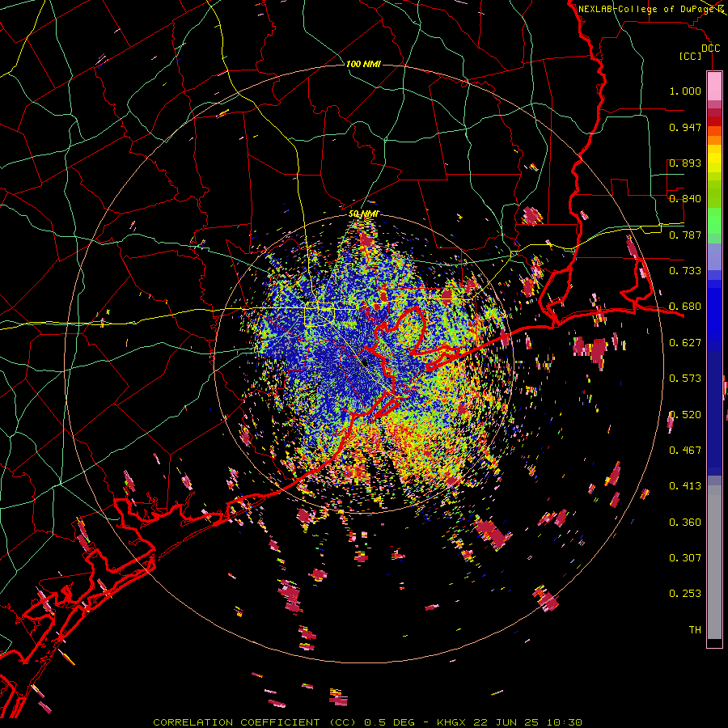Click the 0.413 scale value

coord(685,486)
